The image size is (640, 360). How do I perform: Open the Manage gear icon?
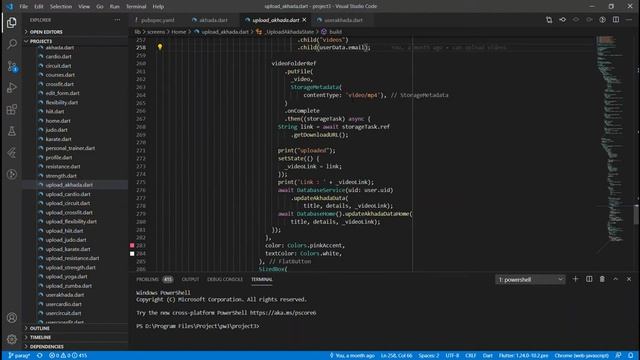11,339
